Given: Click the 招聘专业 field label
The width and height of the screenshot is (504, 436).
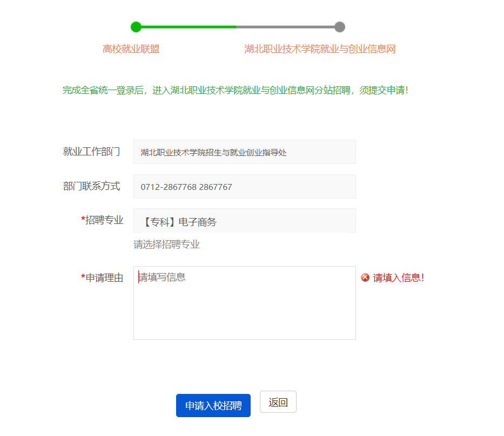Looking at the screenshot, I should coord(104,220).
